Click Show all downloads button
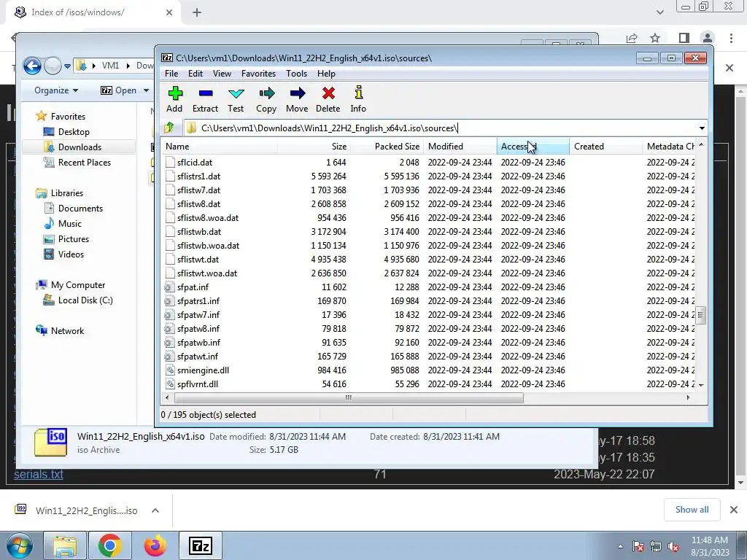 (692, 510)
